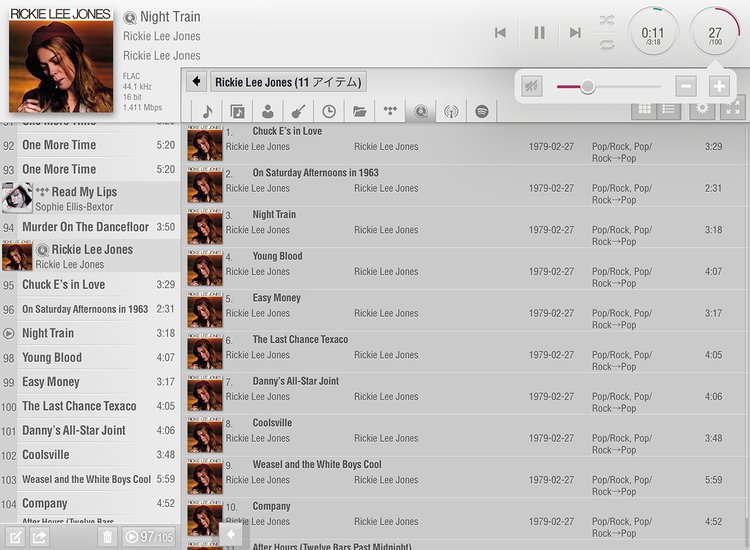Screen dimensions: 750x550
Task: Share or export the playlist
Action: (39, 537)
